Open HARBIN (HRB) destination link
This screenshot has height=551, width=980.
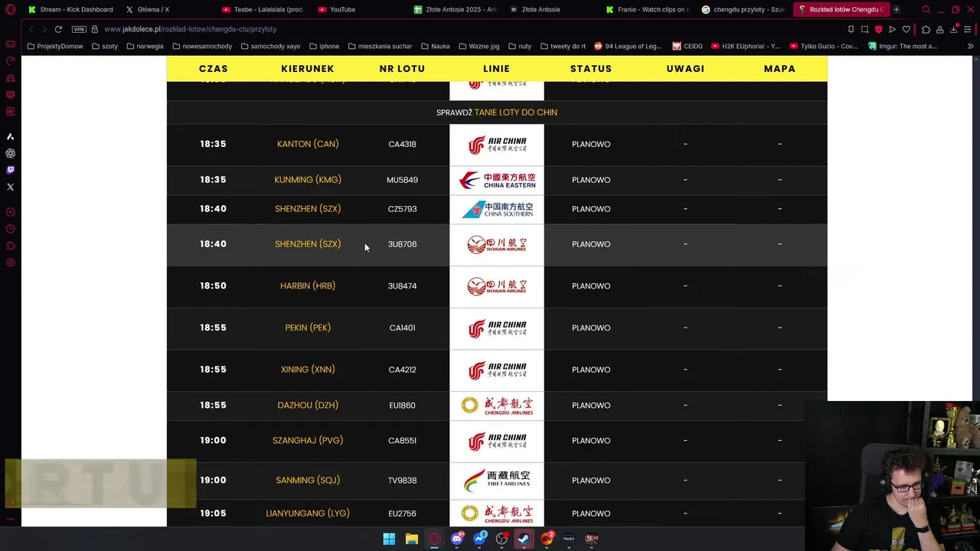[x=308, y=286]
